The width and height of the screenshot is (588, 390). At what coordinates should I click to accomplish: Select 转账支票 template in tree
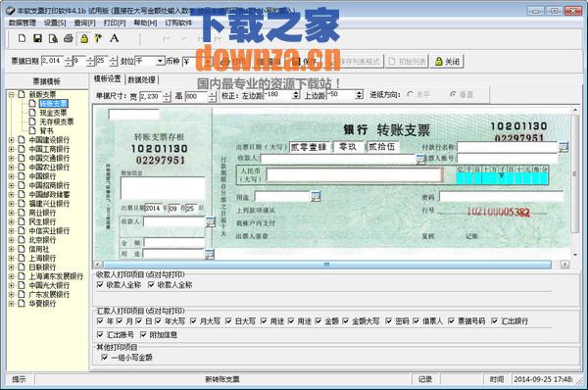pos(54,104)
